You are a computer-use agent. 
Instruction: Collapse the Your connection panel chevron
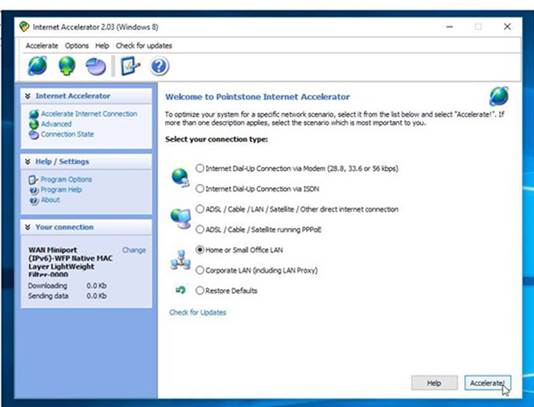(28, 227)
